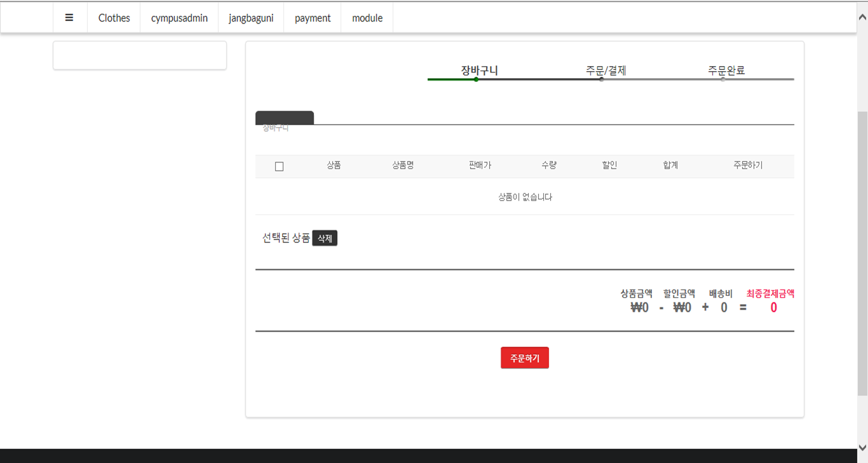The height and width of the screenshot is (463, 868).
Task: Click the 상품명 column header
Action: pos(403,165)
